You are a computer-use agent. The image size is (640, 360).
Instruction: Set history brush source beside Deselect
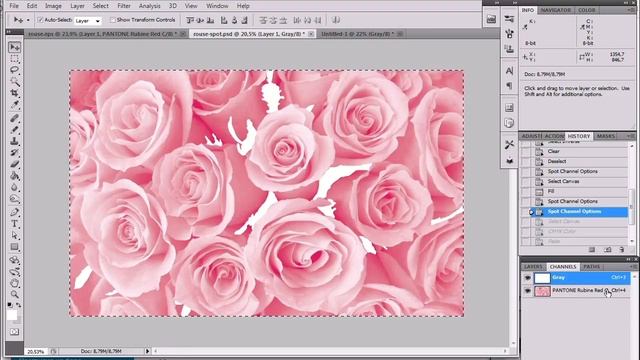coord(526,161)
